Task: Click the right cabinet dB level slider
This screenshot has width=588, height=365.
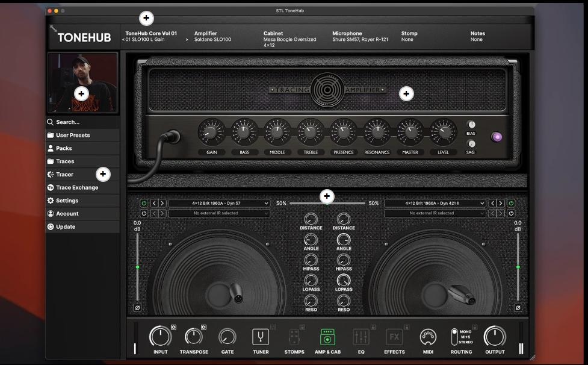Action: click(x=518, y=267)
